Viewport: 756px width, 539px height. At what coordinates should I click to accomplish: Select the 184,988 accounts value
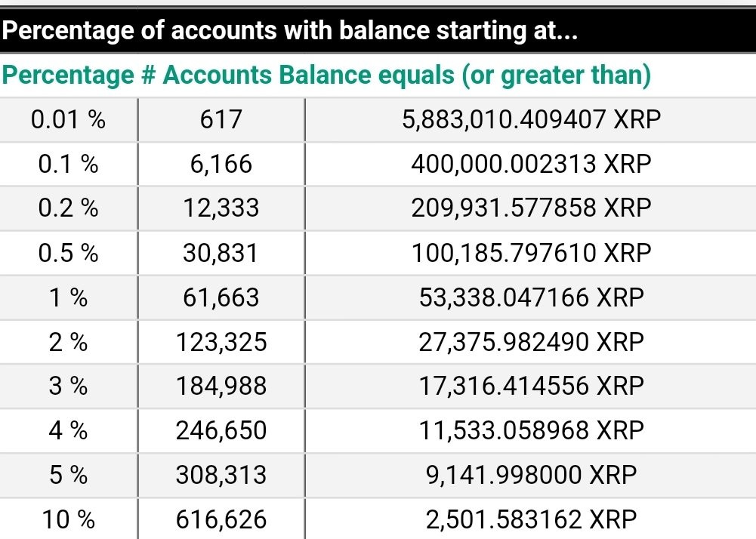click(x=221, y=387)
